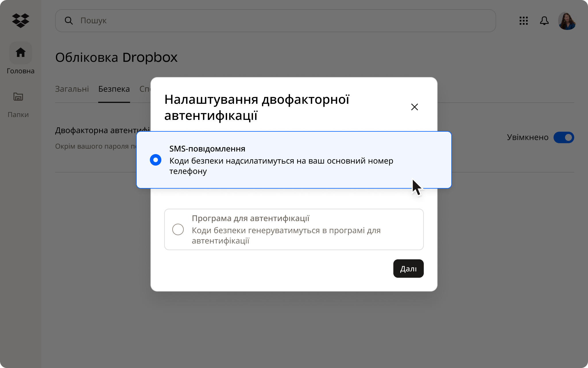Click the Коди безпеки генеруватимуться description text
Image resolution: width=588 pixels, height=368 pixels.
286,235
